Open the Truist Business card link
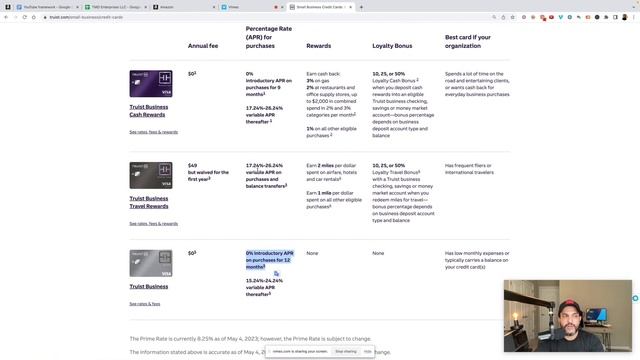The height and width of the screenshot is (360, 640). (149, 287)
